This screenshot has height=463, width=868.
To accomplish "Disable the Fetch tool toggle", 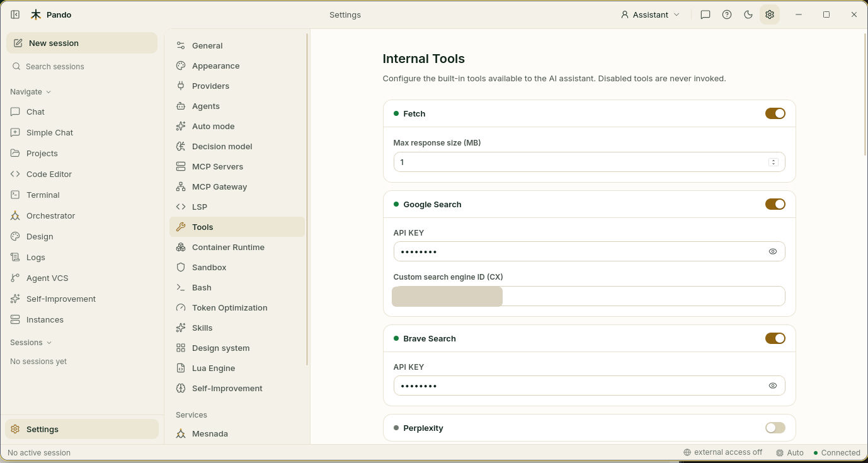I will click(775, 113).
